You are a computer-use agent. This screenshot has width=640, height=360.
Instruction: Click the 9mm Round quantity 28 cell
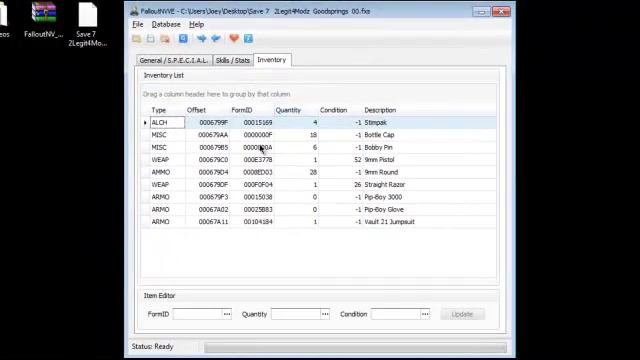[297, 172]
